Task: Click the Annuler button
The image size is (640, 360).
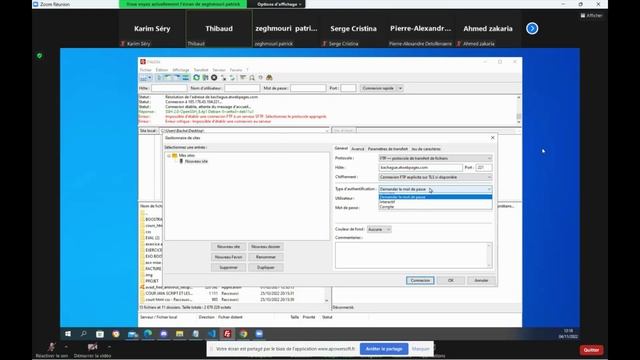Action: (x=481, y=280)
